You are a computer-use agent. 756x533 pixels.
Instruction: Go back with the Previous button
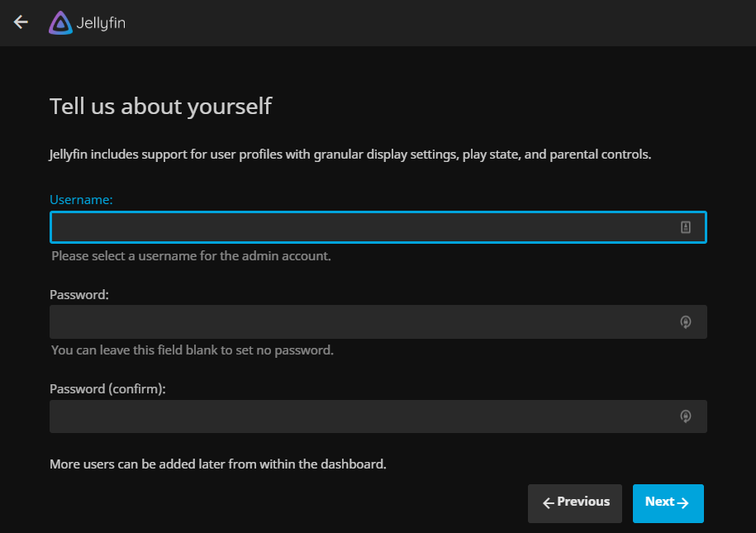pos(575,503)
